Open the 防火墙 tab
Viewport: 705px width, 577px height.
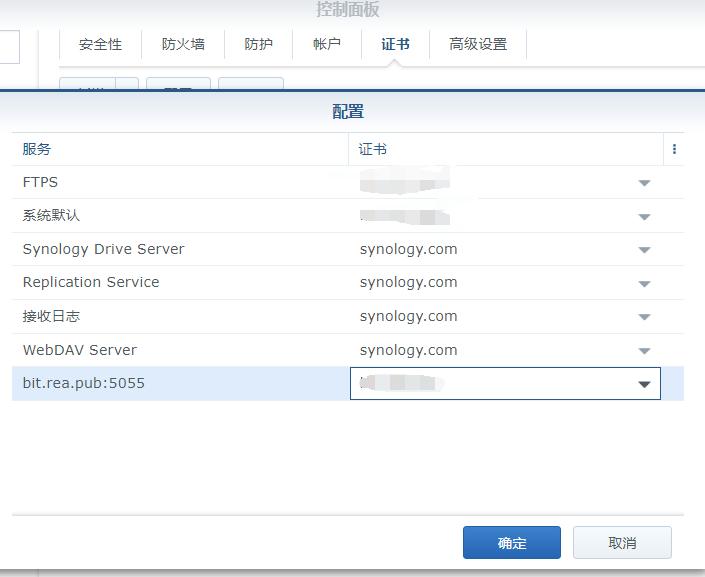pyautogui.click(x=183, y=44)
